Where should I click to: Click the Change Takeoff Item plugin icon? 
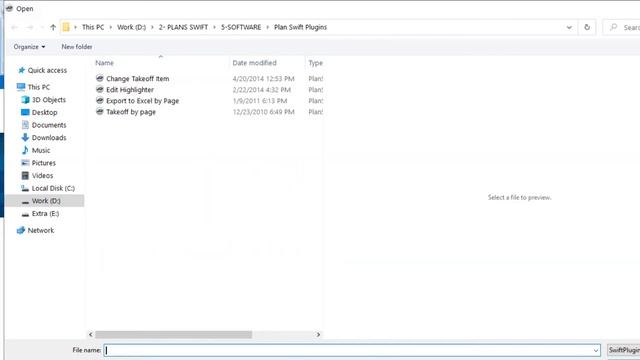point(100,78)
